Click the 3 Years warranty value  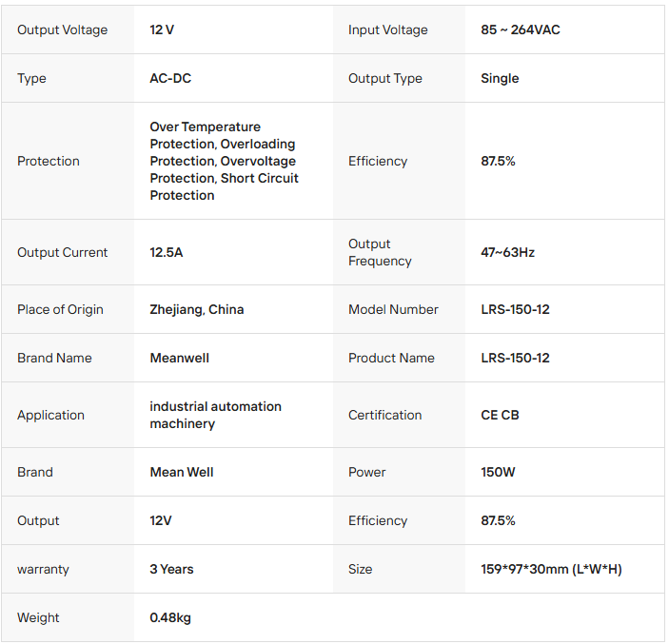click(171, 569)
